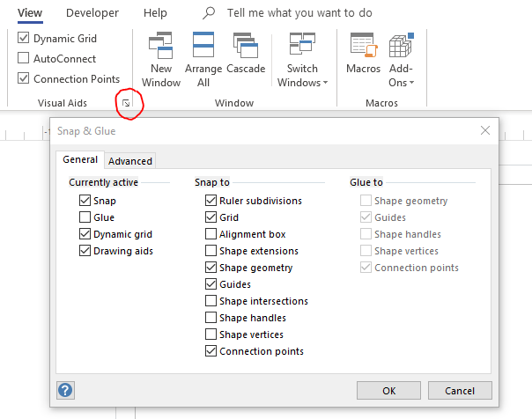Click the Tell me lightbulb search icon
Screen dimensions: 532x419
point(209,13)
